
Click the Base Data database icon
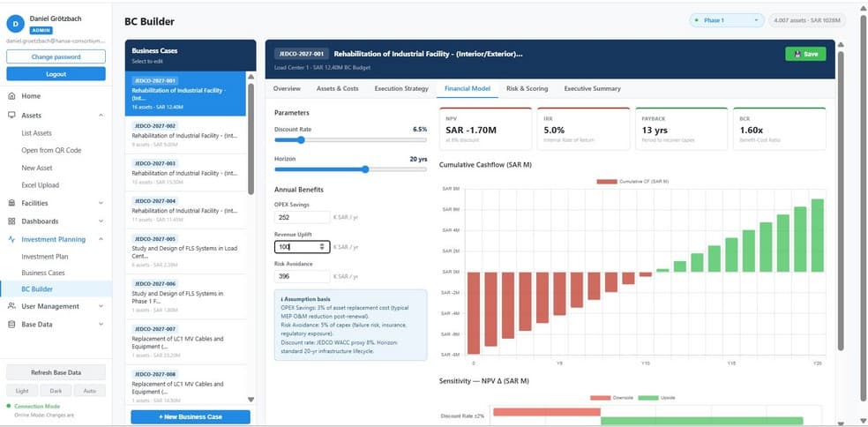[11, 325]
